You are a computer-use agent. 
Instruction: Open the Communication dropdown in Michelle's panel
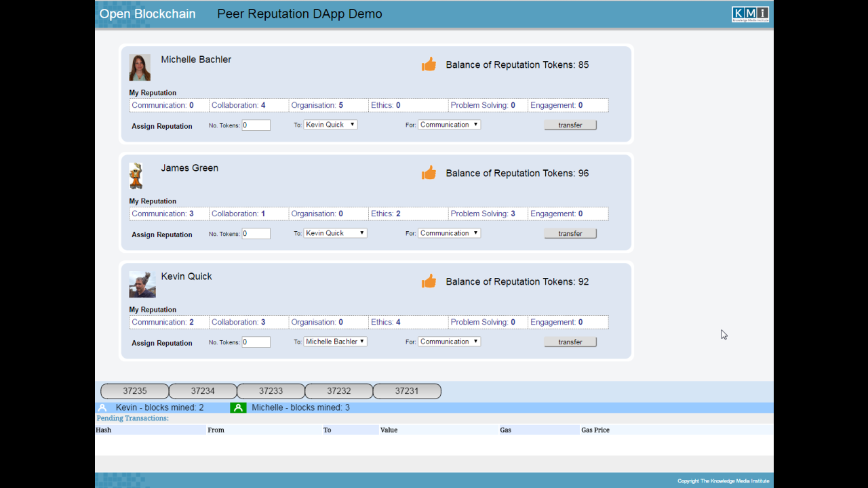(449, 124)
